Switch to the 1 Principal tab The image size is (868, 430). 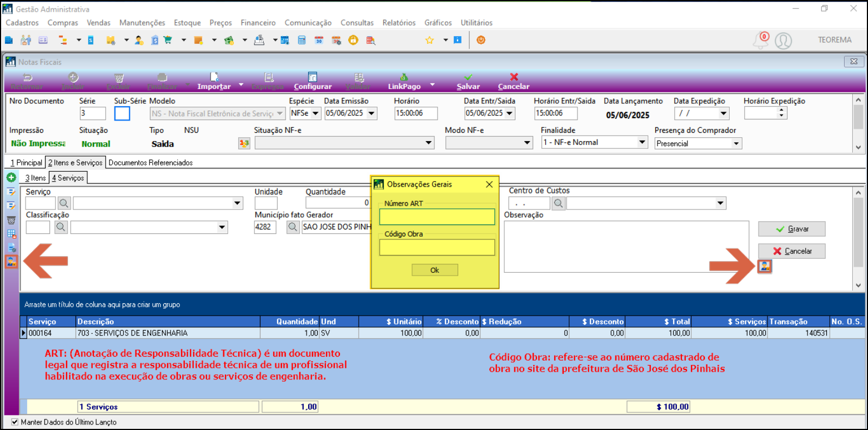(26, 163)
